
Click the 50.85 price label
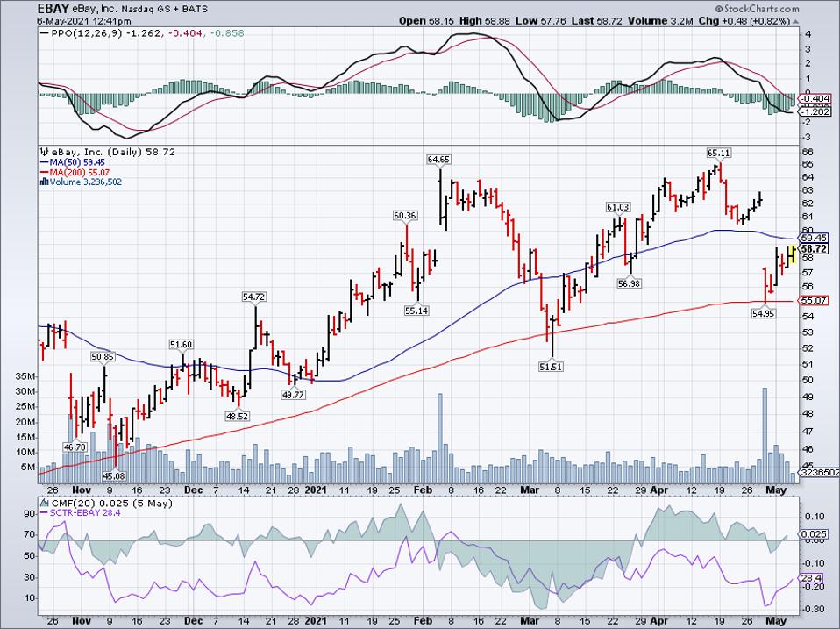[103, 356]
